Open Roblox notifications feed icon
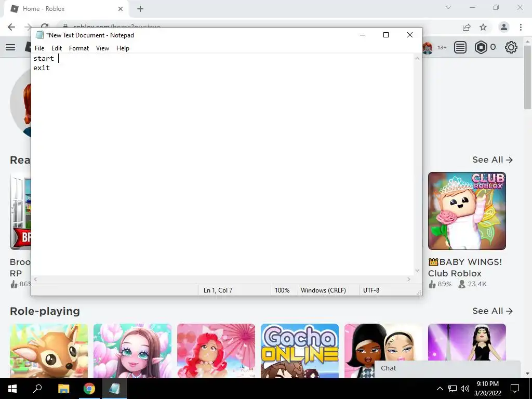532x399 pixels. [x=460, y=47]
